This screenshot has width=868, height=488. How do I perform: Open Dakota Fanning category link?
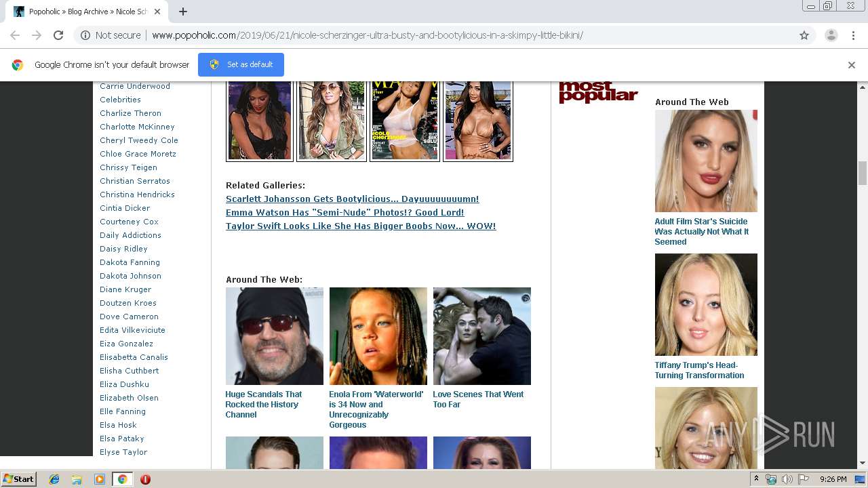pos(130,262)
